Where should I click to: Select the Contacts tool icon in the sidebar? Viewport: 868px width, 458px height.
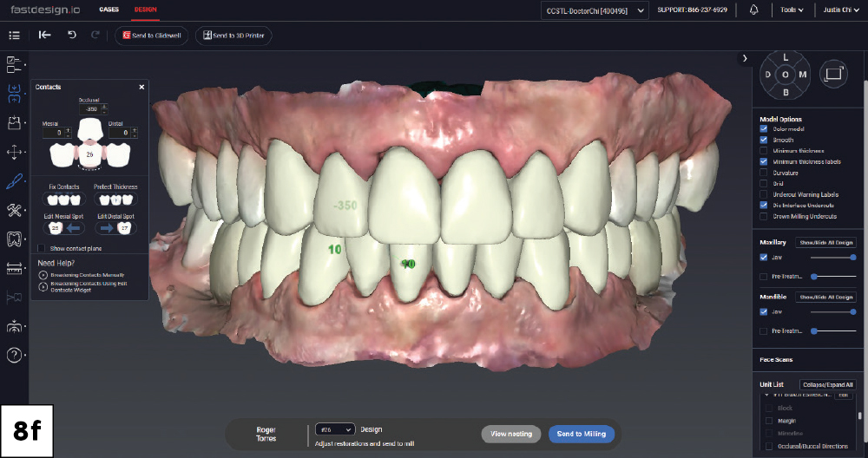[15, 94]
